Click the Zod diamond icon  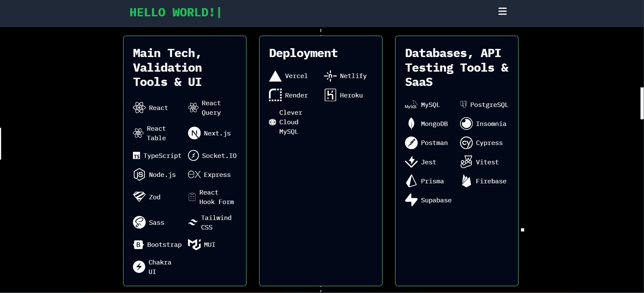pos(139,197)
